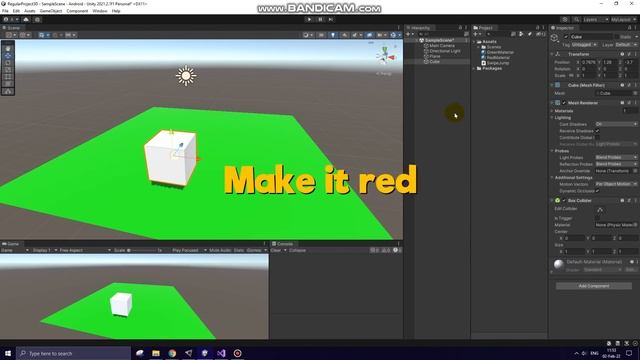
Task: Click the Default-Material preview sphere
Action: point(559,264)
